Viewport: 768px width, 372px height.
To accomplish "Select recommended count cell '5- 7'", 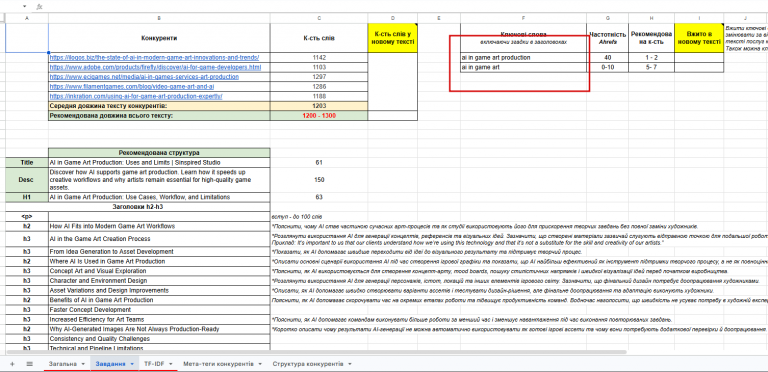I will pyautogui.click(x=651, y=67).
